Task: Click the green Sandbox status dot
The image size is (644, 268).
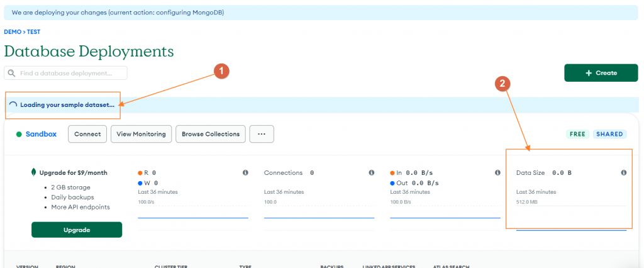Action: coord(18,134)
